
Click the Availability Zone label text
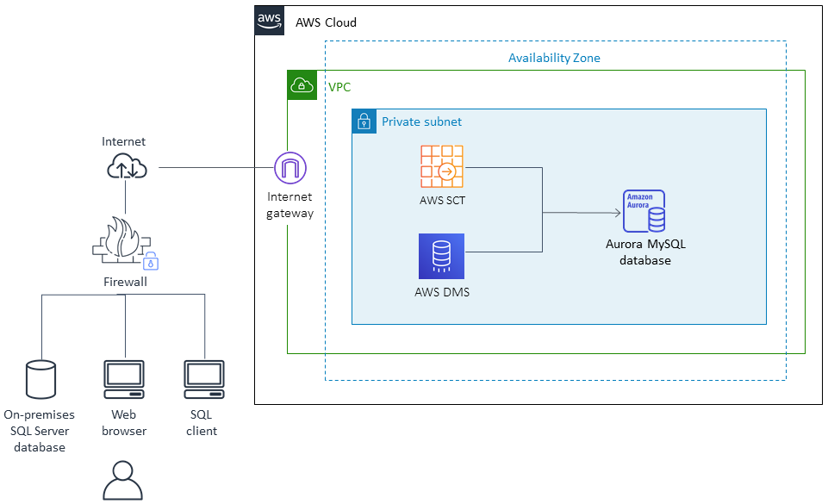point(555,58)
